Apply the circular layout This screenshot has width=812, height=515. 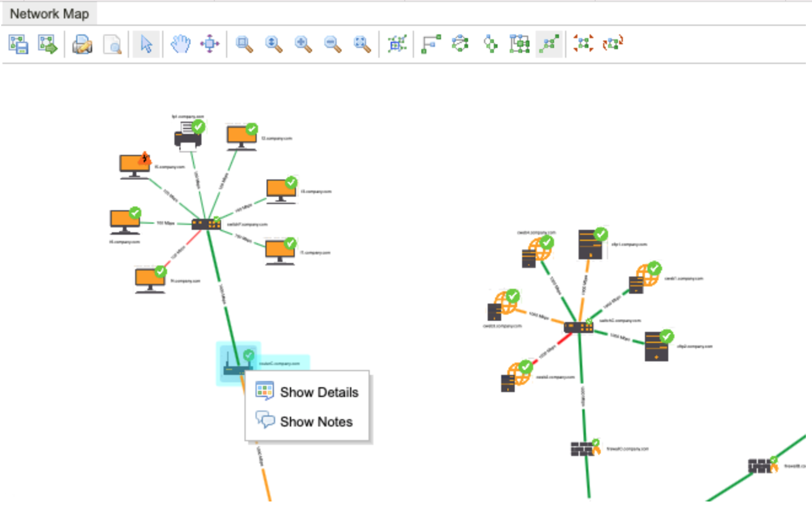460,44
